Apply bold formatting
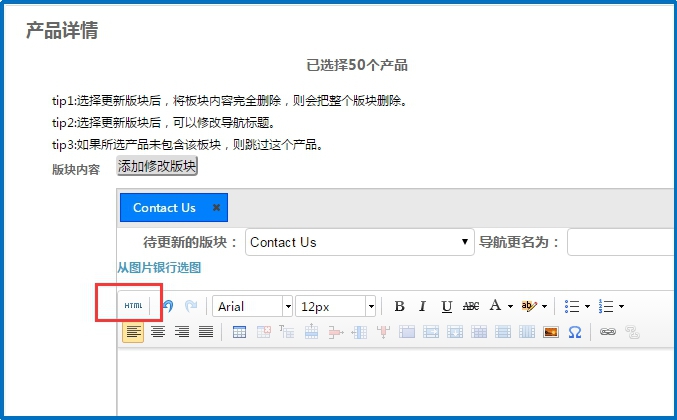 click(x=399, y=306)
